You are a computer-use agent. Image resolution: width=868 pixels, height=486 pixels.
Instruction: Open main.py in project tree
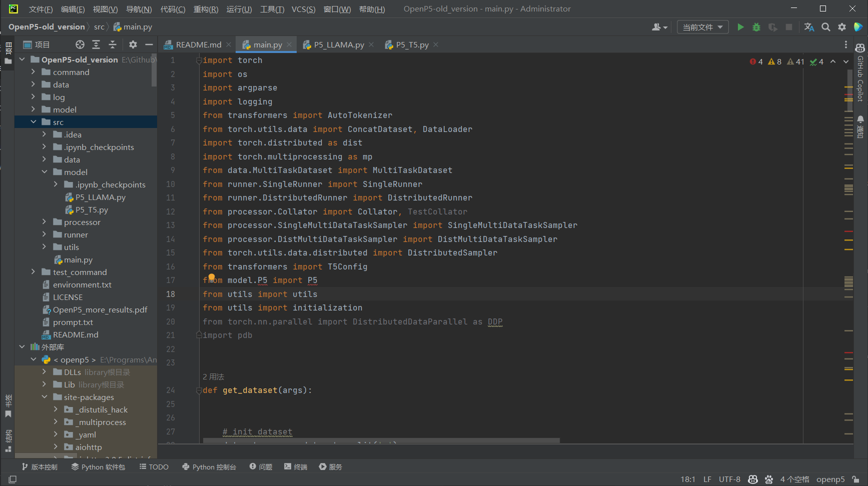tap(78, 259)
